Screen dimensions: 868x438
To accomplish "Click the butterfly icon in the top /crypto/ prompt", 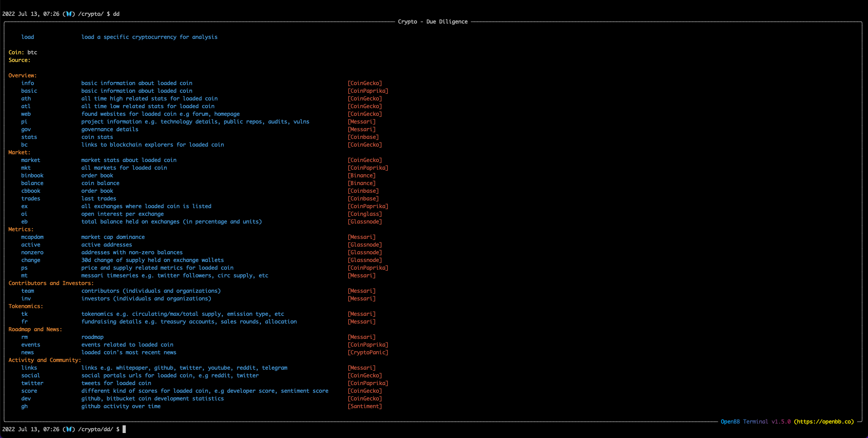I will tap(69, 14).
